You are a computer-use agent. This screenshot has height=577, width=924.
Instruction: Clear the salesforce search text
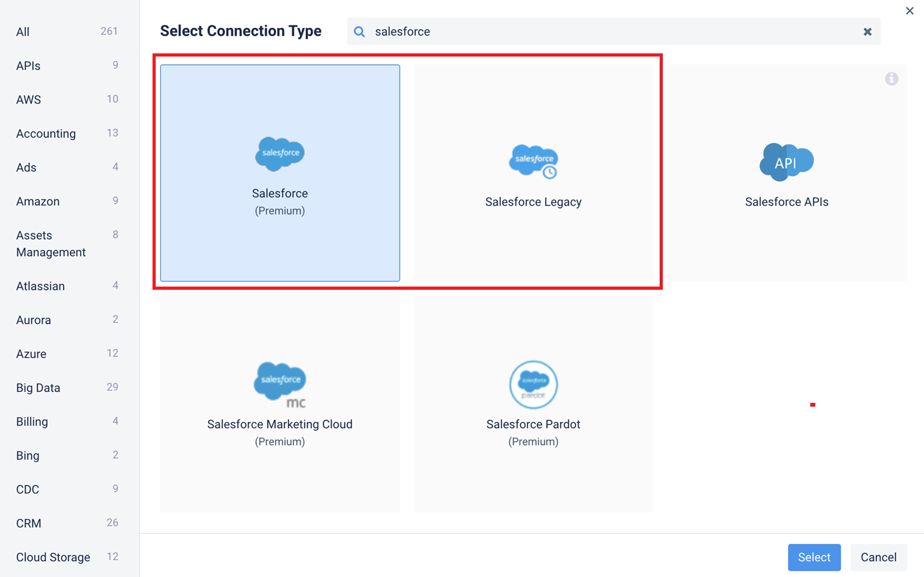pyautogui.click(x=867, y=32)
